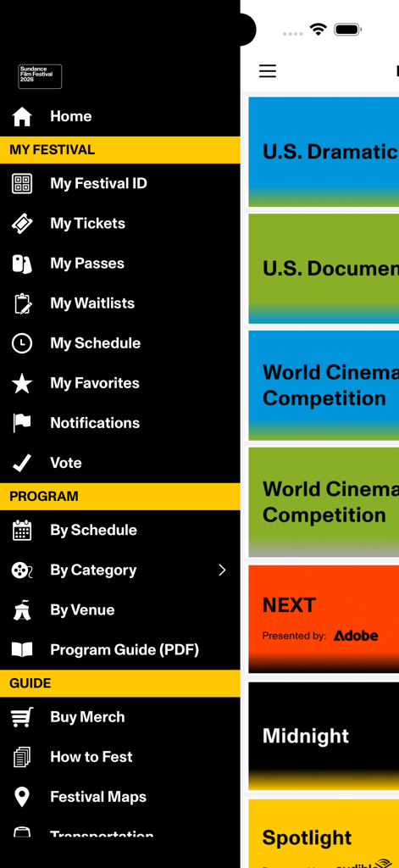399x868 pixels.
Task: Select My Festival ID menu item
Action: click(98, 183)
